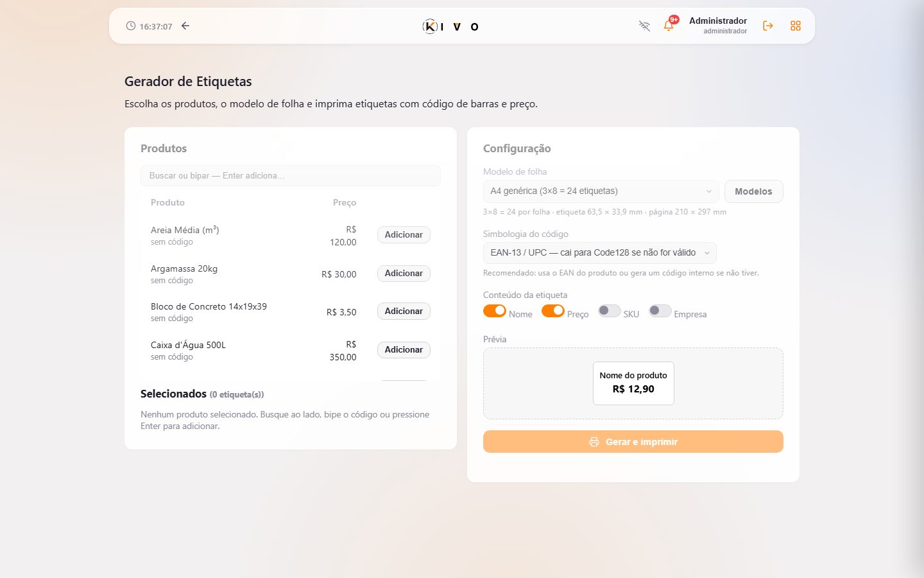Click the Produto column header
The image size is (924, 578).
pyautogui.click(x=167, y=202)
